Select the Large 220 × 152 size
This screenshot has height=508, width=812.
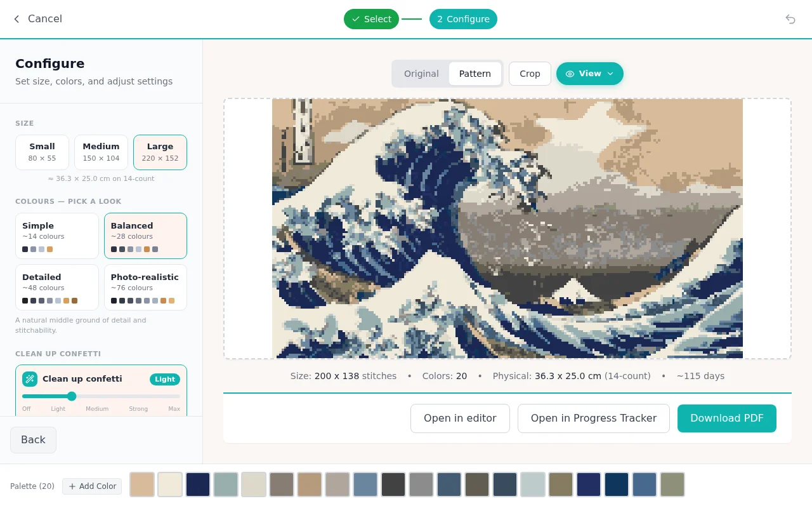[160, 152]
